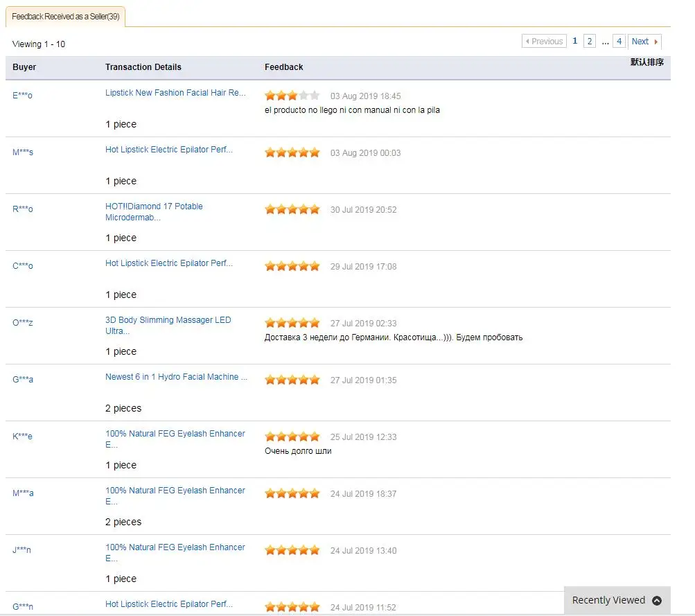The height and width of the screenshot is (616, 695).
Task: Open buyer G***a profile
Action: pos(23,379)
